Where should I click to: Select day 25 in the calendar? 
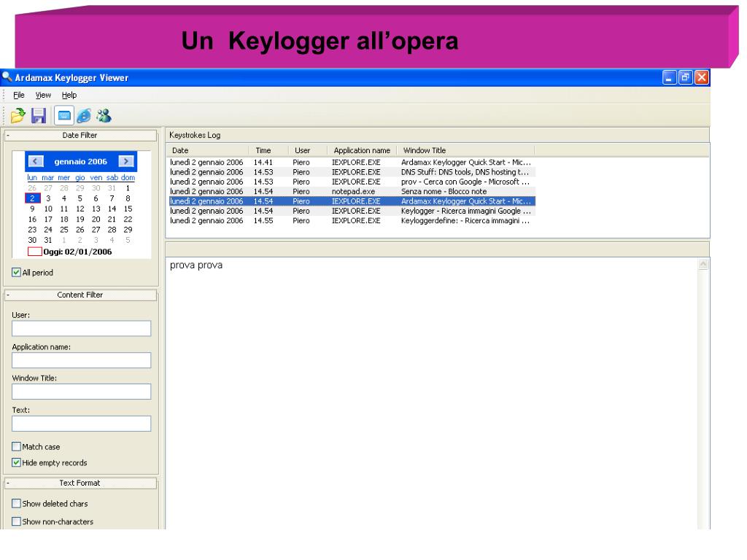click(x=64, y=230)
